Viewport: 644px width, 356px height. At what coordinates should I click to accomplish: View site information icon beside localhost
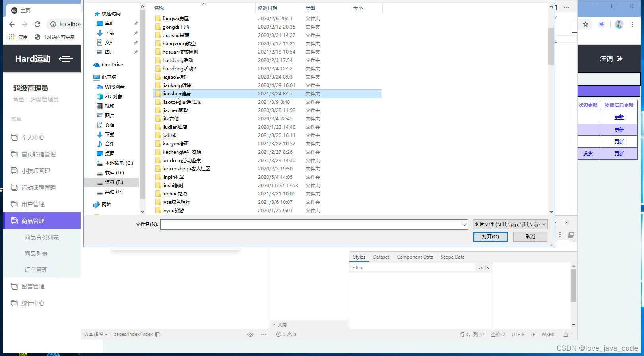[x=53, y=24]
